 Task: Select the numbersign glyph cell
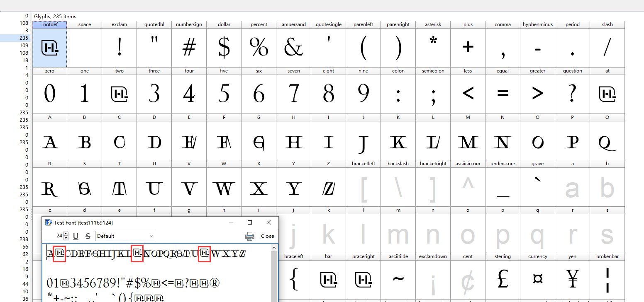pos(189,44)
